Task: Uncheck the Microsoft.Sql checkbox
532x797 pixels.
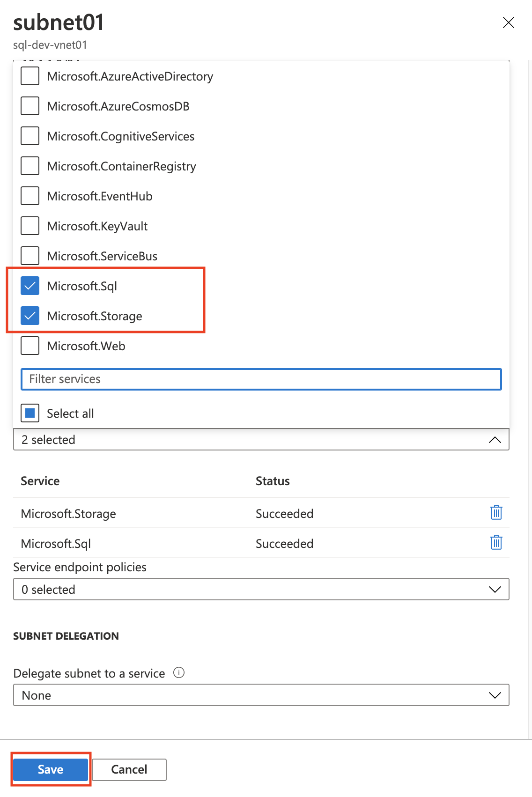Action: tap(30, 286)
